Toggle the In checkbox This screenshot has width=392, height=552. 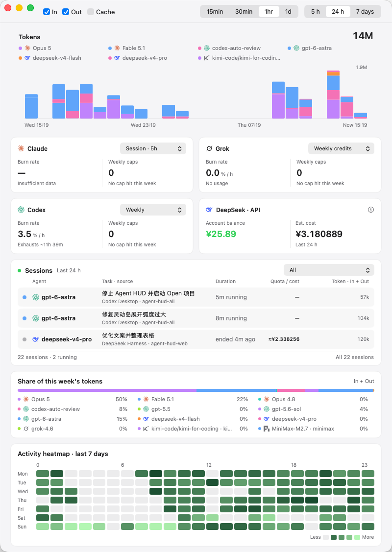47,12
